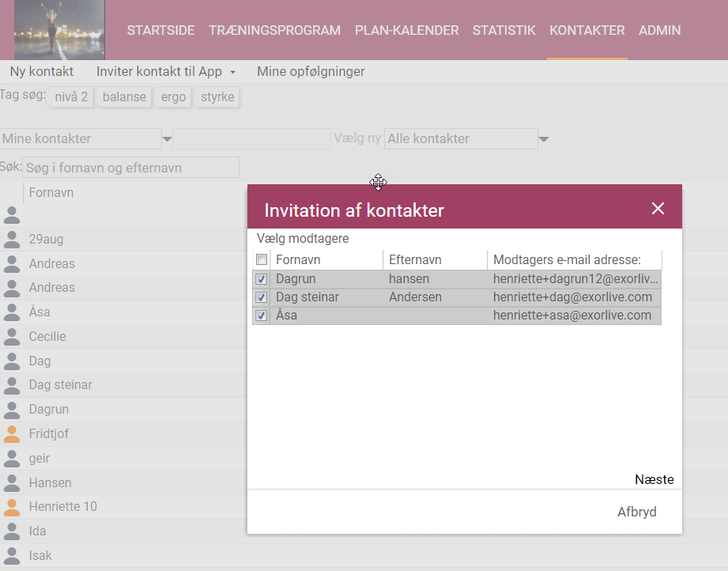The width and height of the screenshot is (728, 571).
Task: Click Næste to continue invitation
Action: coord(654,479)
